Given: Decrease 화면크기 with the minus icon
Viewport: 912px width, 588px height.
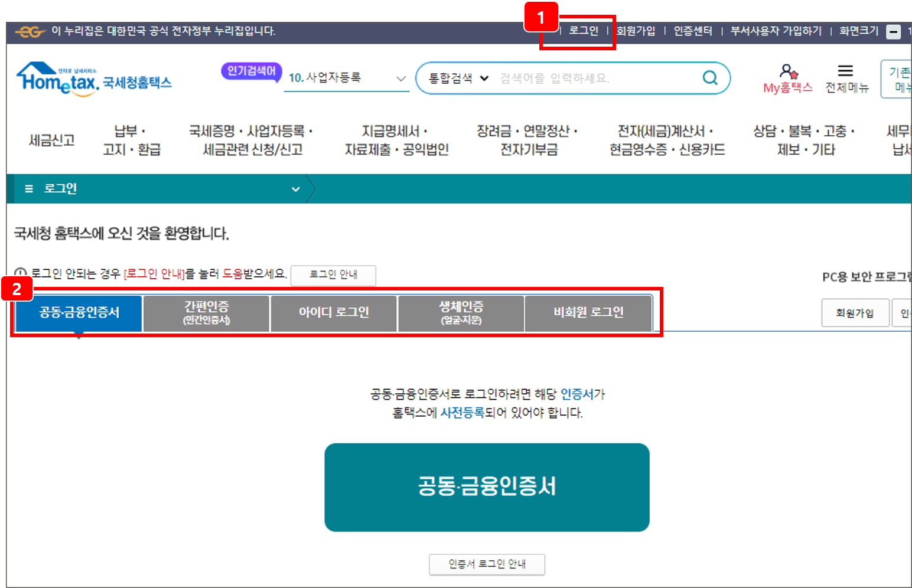Looking at the screenshot, I should (x=893, y=32).
